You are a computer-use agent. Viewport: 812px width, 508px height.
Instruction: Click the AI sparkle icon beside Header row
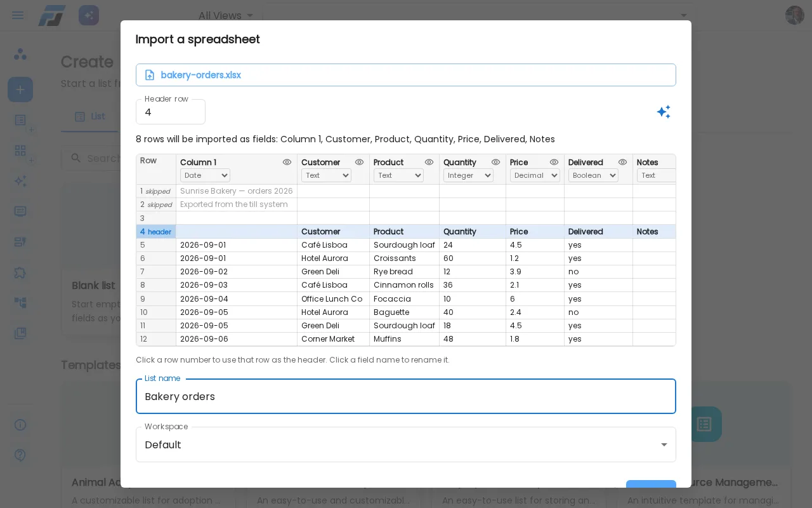click(664, 112)
